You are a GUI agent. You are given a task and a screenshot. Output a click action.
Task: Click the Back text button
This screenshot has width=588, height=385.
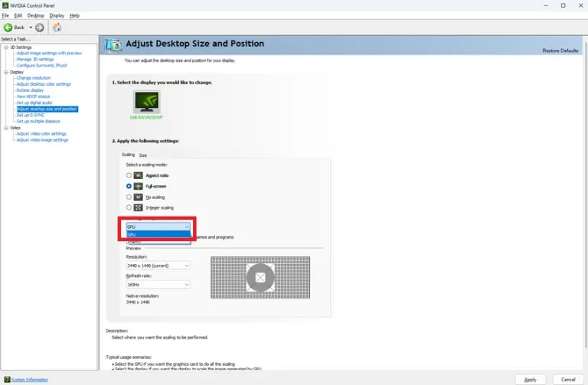coord(19,28)
